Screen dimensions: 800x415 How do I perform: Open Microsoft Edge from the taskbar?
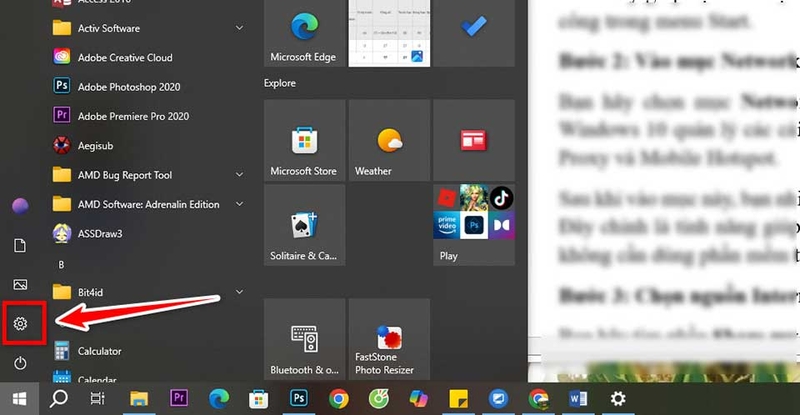(218, 399)
